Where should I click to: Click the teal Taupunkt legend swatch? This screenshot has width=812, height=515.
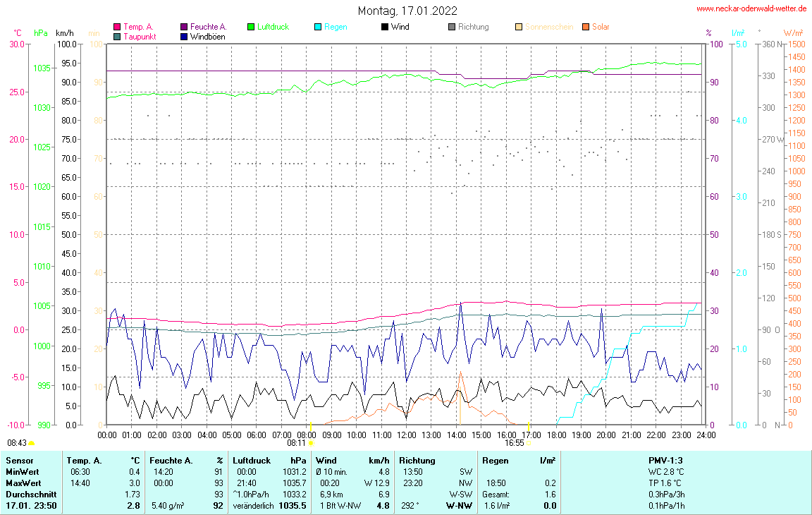pos(117,37)
